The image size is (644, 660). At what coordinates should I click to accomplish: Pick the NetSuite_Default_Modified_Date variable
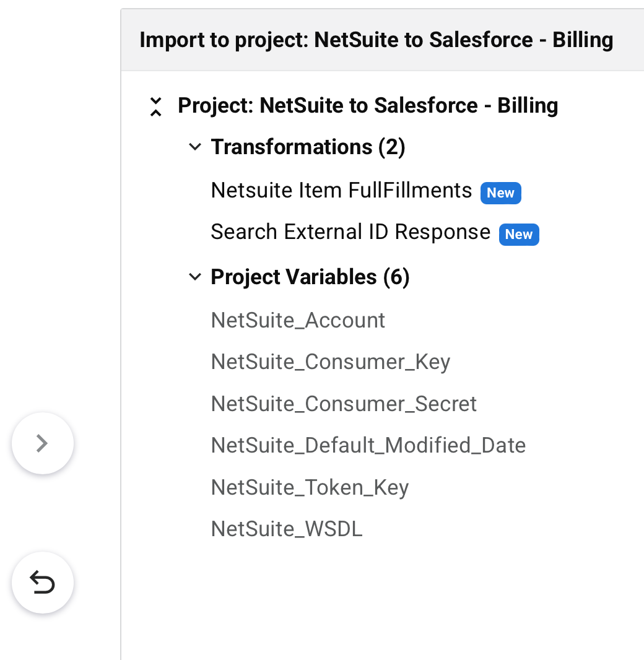click(368, 446)
